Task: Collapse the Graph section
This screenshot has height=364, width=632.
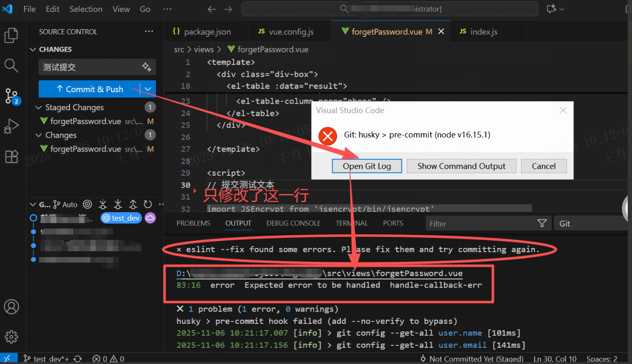Action: pyautogui.click(x=33, y=204)
